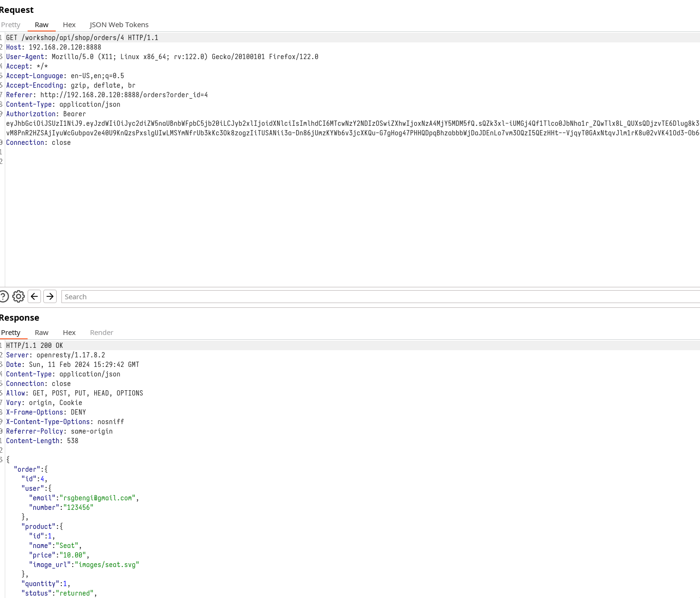Select the request Raw tab
Image resolution: width=700 pixels, height=598 pixels.
click(x=41, y=25)
